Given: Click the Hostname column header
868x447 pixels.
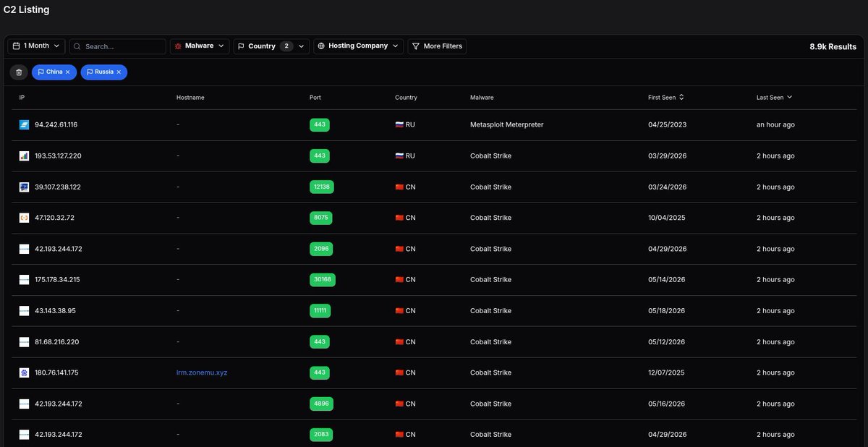Looking at the screenshot, I should 190,97.
